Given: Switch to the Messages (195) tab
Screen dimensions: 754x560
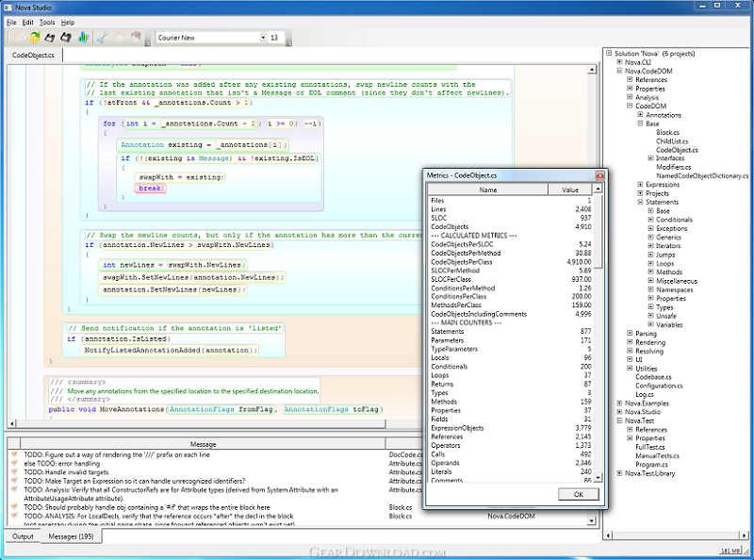Looking at the screenshot, I should (71, 536).
